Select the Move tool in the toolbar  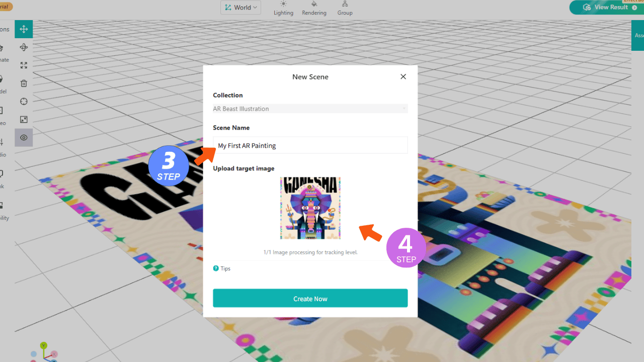(x=24, y=29)
